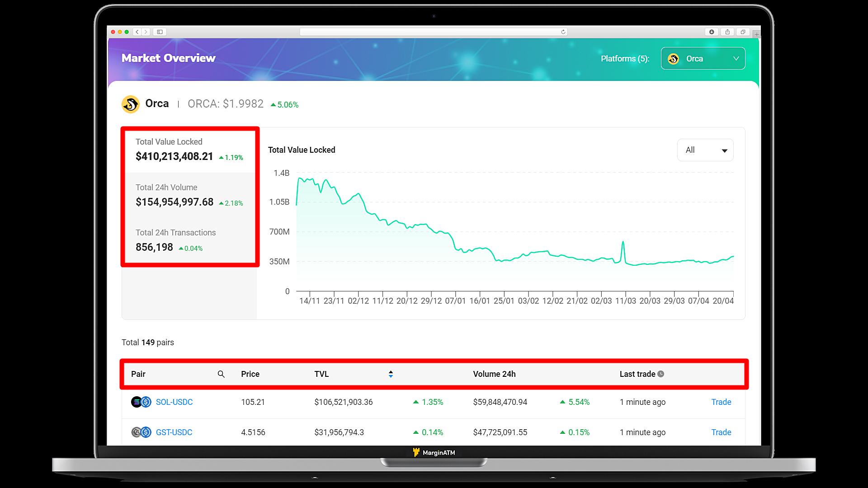Add new browser tab

(756, 34)
